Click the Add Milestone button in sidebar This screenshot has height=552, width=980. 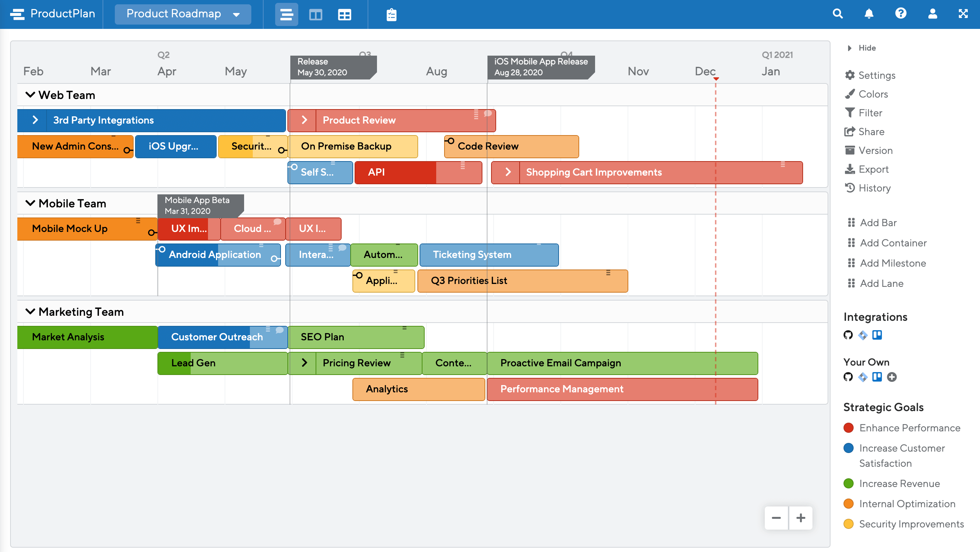tap(892, 263)
